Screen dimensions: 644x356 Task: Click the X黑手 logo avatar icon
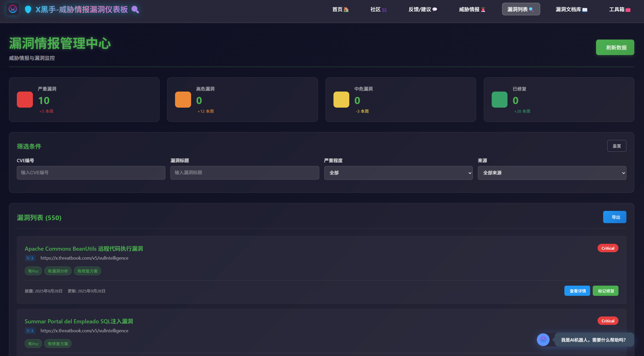tap(13, 9)
